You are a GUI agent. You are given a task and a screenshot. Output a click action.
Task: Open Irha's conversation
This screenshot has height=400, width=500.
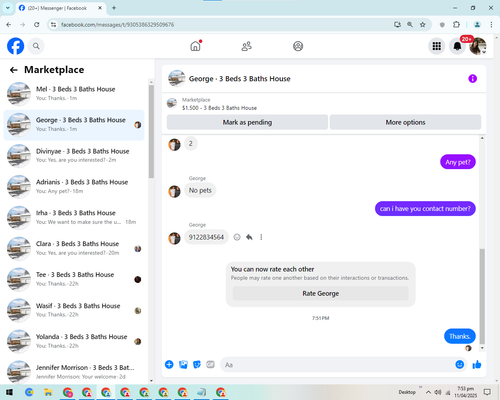tap(74, 217)
